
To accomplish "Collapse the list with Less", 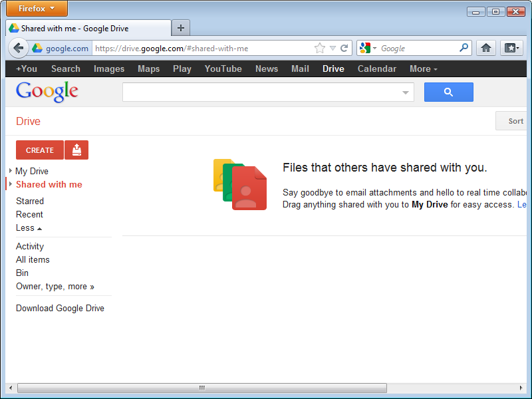I will point(29,227).
